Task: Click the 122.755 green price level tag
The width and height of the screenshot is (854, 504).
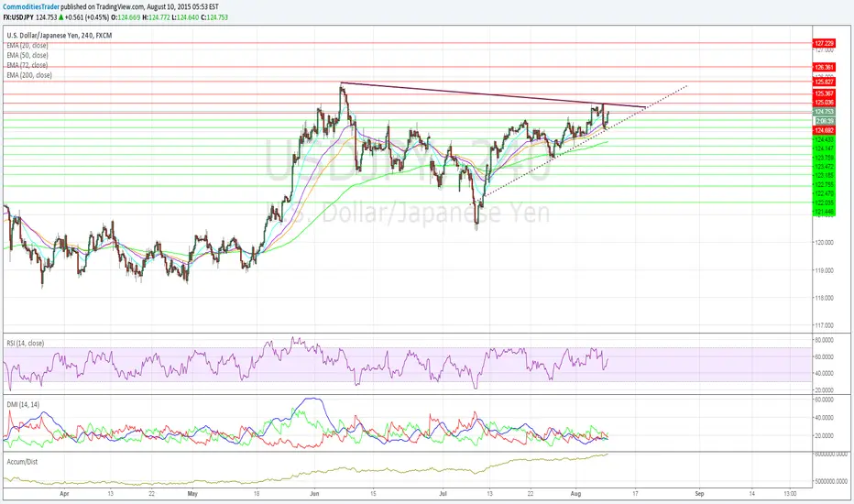Action: point(824,185)
